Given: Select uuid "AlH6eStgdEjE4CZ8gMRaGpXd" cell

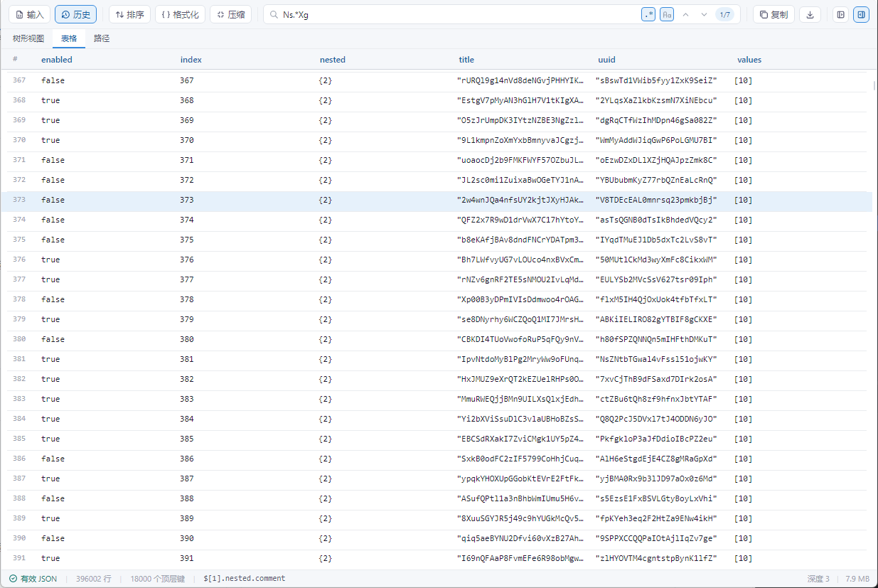Looking at the screenshot, I should [x=656, y=459].
